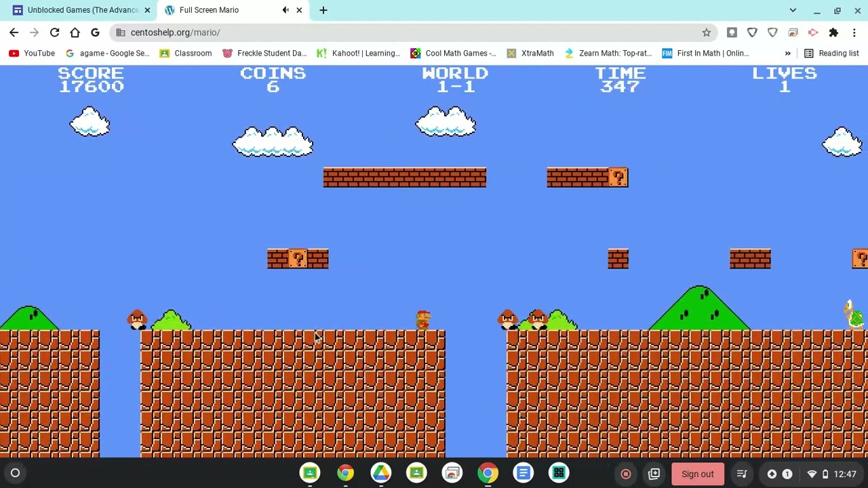The image size is (868, 488).
Task: Open the Chrome three-dot menu
Action: [854, 33]
